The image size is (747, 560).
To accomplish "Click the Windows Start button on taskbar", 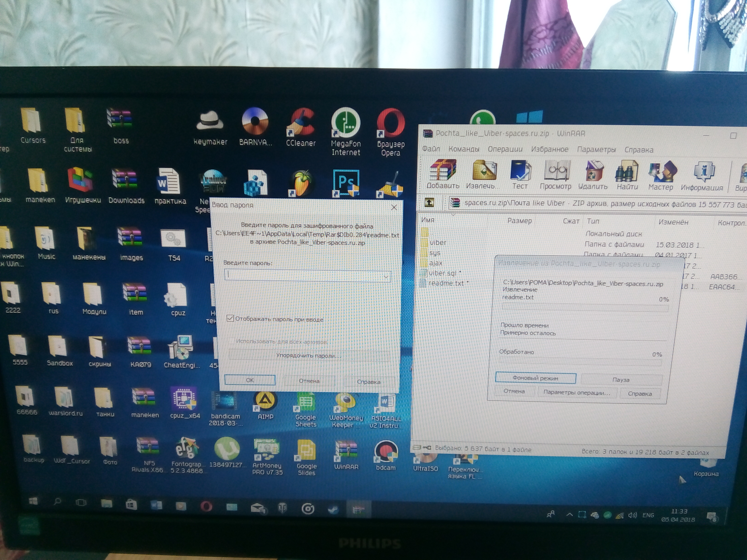I will [x=33, y=502].
